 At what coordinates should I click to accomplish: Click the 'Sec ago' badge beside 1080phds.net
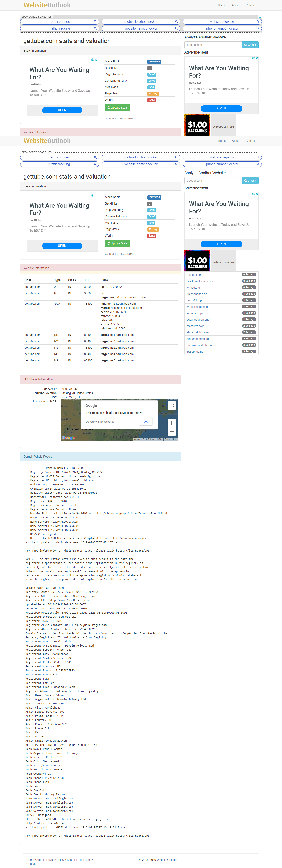pyautogui.click(x=249, y=351)
